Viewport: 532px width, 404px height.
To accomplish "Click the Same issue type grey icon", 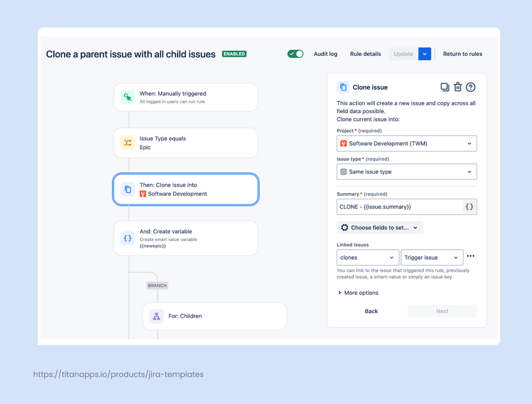I will [343, 171].
